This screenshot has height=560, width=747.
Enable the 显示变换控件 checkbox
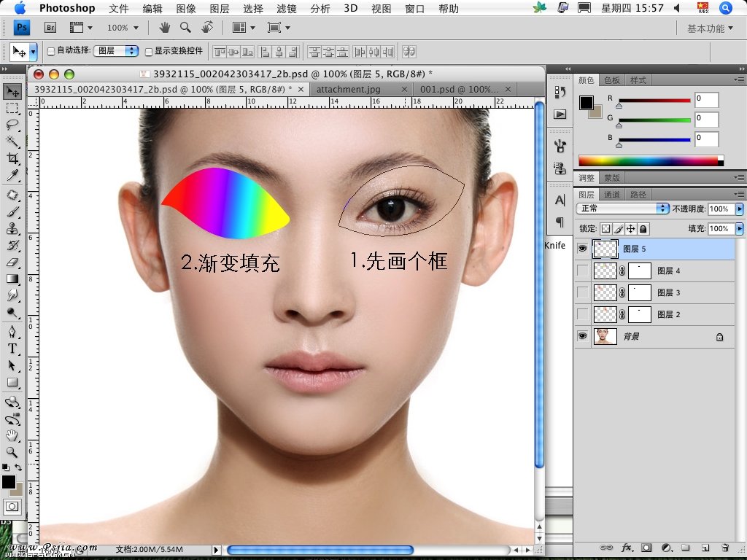pyautogui.click(x=149, y=52)
